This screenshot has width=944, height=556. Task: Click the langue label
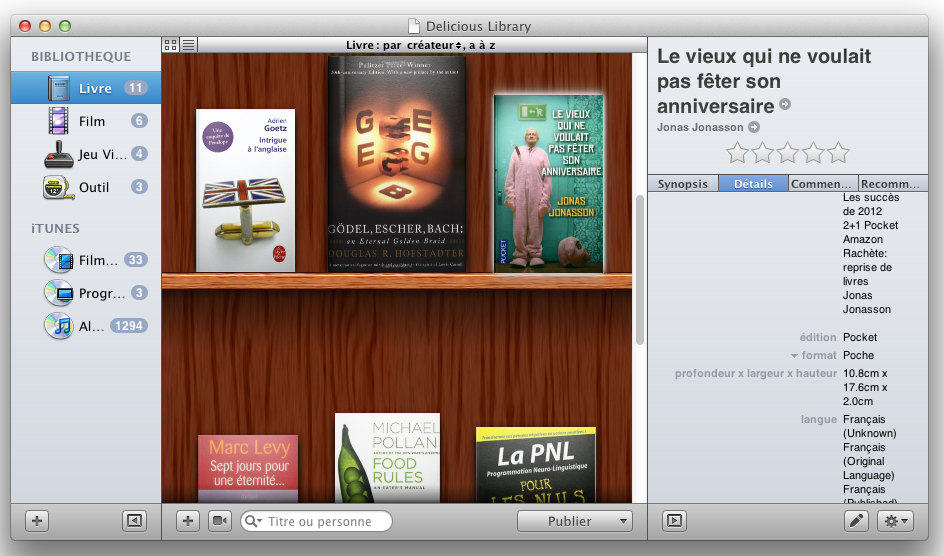click(819, 419)
